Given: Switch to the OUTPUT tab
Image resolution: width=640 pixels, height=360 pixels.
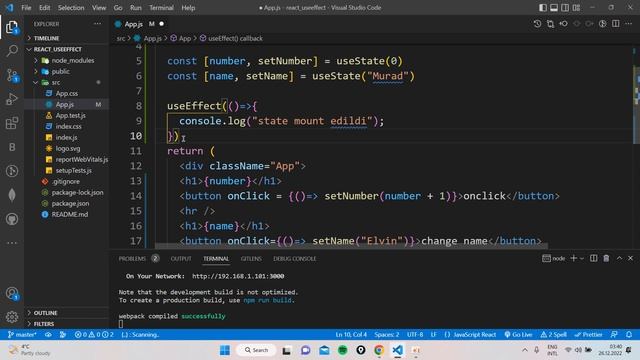Looking at the screenshot, I should pos(181,259).
